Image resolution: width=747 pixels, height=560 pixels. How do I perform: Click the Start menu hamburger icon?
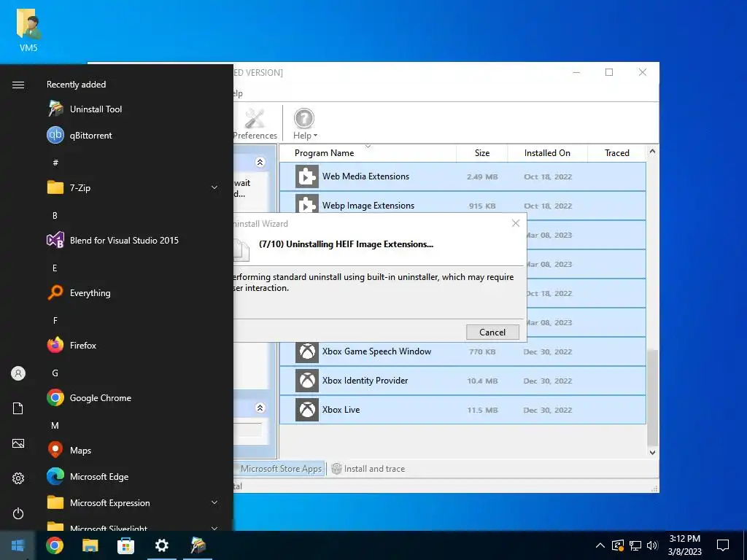click(18, 85)
